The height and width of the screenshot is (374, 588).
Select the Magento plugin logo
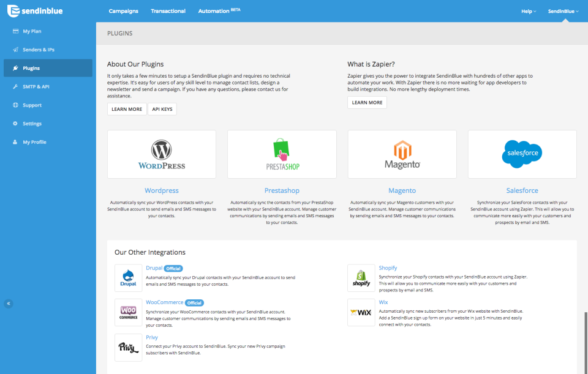tap(402, 154)
